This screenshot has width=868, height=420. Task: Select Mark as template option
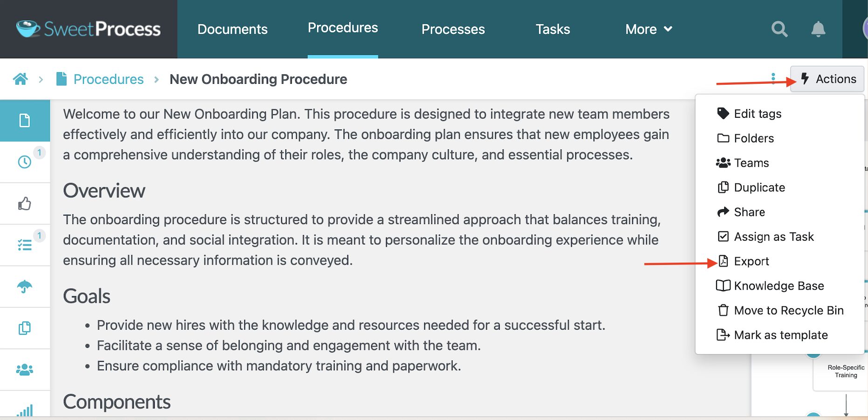(780, 335)
